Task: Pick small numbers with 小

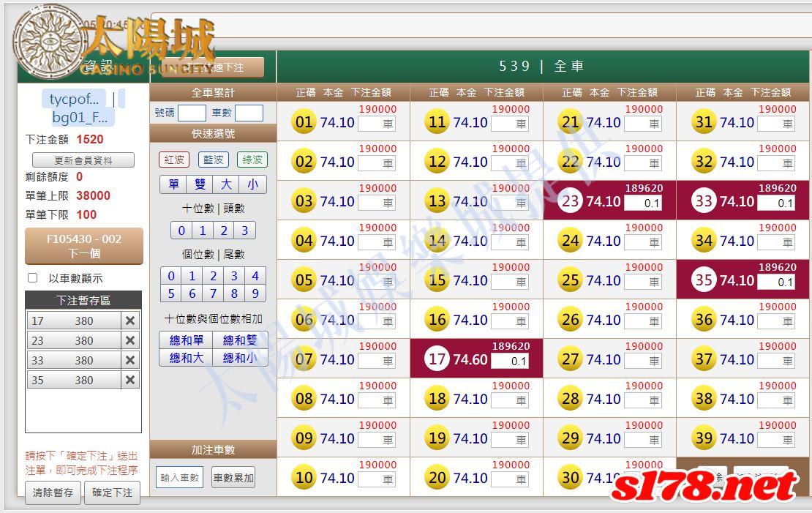Action: [252, 184]
